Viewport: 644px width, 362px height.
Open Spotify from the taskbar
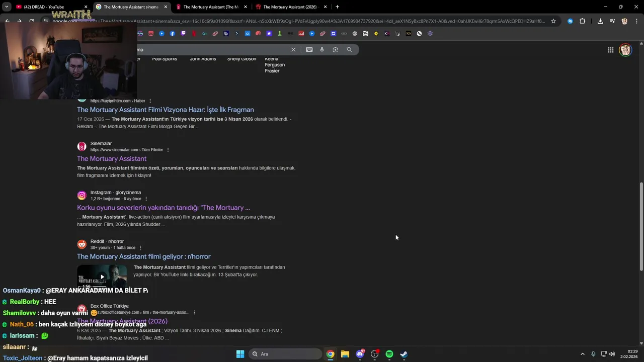point(389,354)
